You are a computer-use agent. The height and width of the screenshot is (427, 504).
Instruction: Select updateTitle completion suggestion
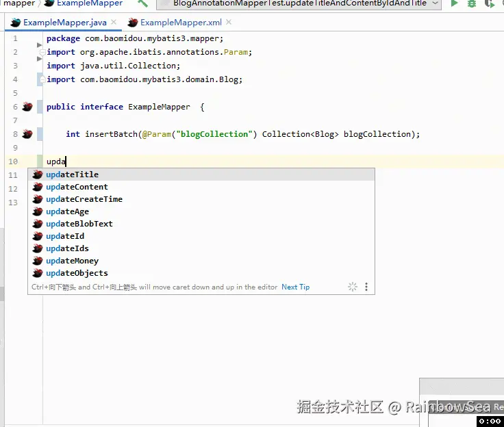coord(201,174)
